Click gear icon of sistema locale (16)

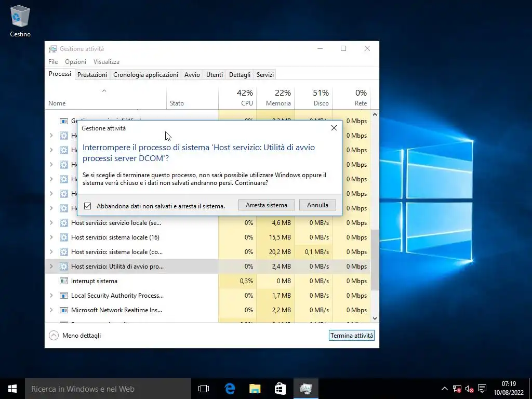(x=64, y=237)
